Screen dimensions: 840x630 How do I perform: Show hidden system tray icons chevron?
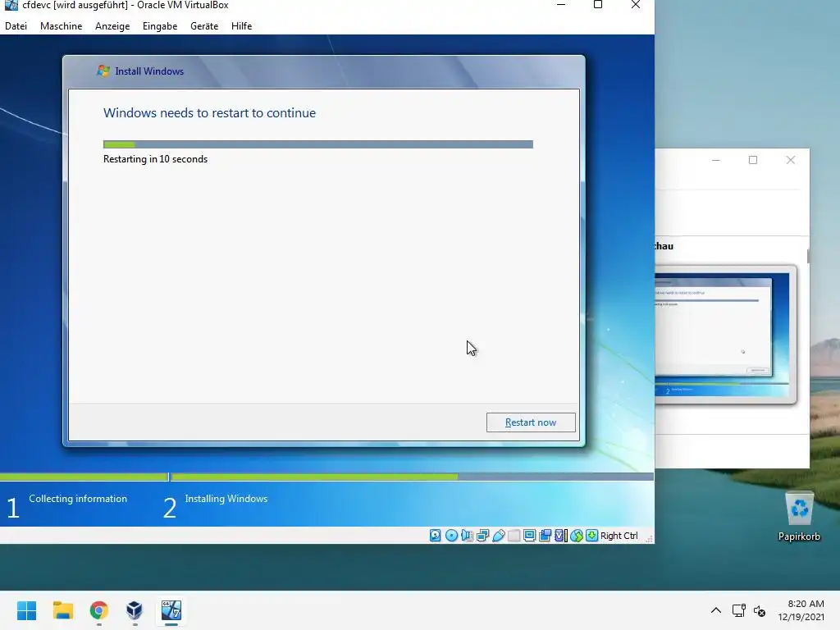(715, 610)
